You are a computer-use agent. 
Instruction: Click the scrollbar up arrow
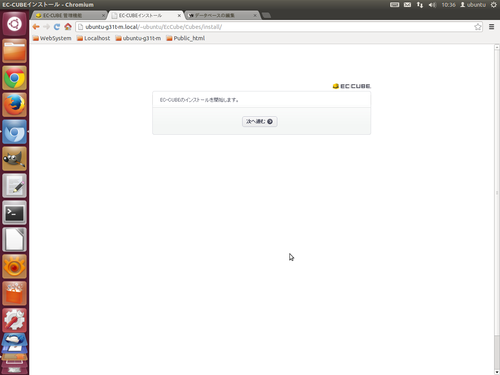tap(497, 48)
